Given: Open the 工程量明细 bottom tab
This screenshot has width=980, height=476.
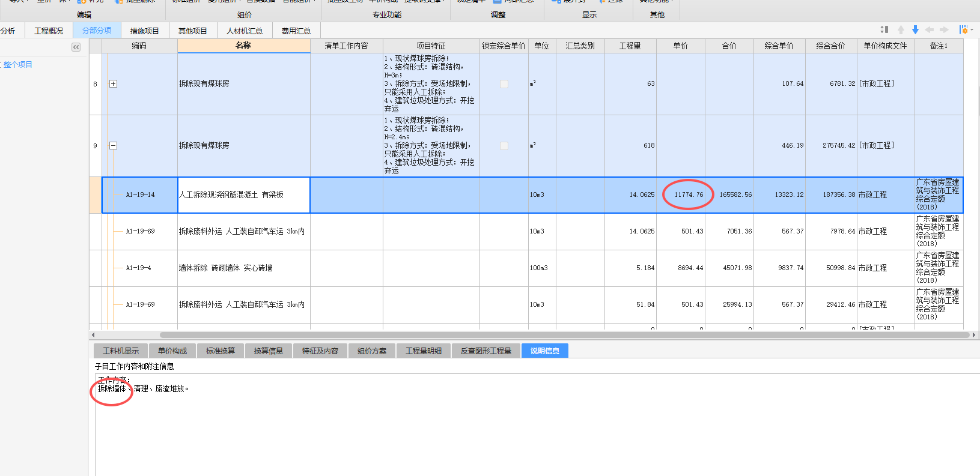Looking at the screenshot, I should (424, 351).
